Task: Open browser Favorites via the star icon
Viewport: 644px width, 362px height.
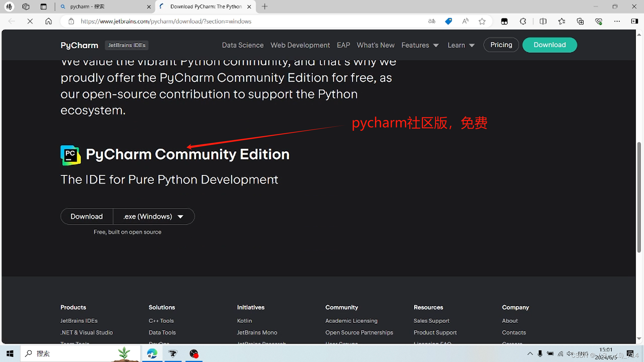Action: click(x=562, y=21)
